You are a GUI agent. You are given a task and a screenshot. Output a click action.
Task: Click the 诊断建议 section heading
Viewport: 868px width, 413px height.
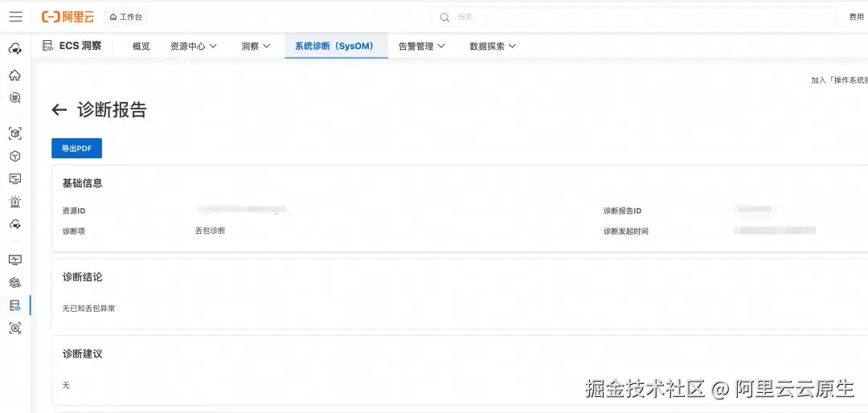tap(82, 354)
